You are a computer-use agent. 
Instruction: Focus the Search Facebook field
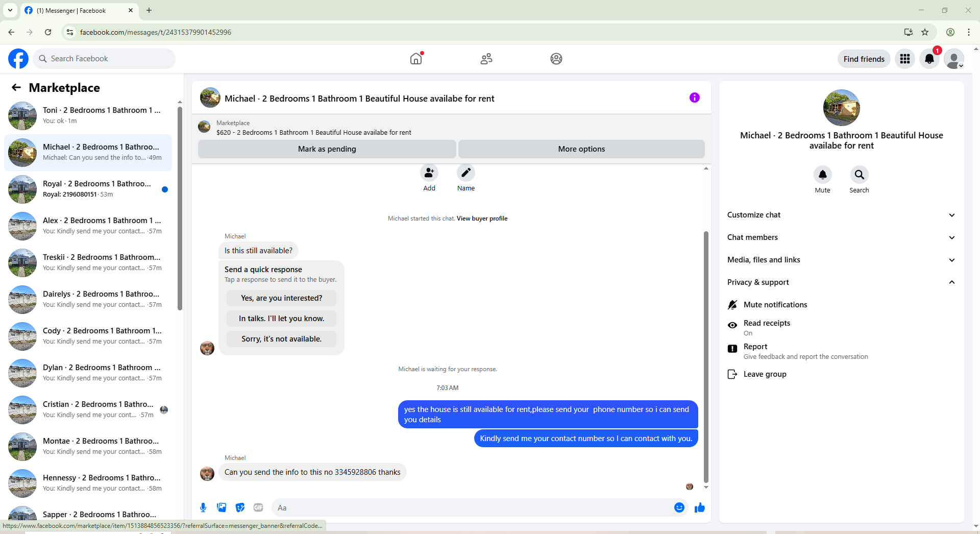click(104, 59)
